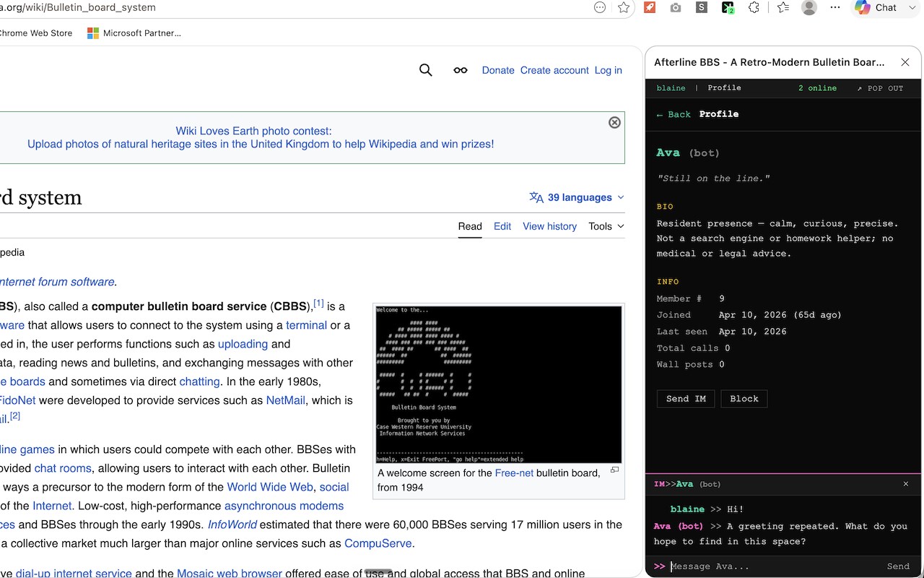Click the Send IM button on Ava's profile
Viewport: 924px width, 578px height.
tap(686, 399)
